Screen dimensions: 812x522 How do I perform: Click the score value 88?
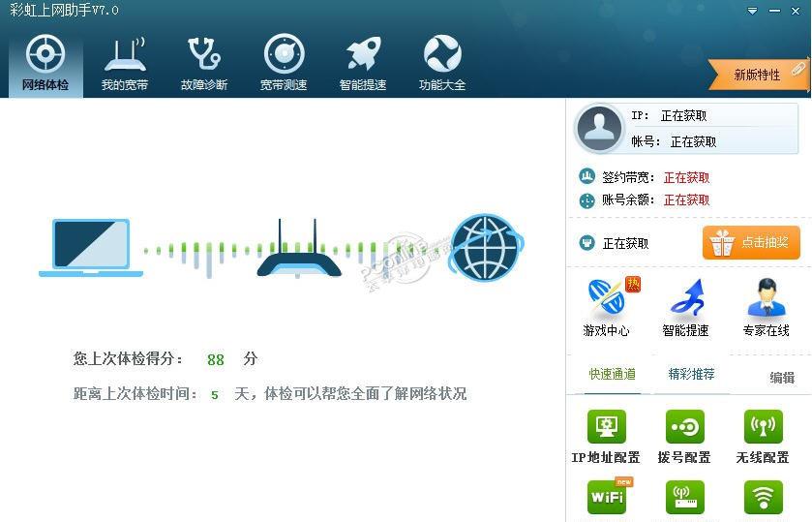[x=216, y=359]
